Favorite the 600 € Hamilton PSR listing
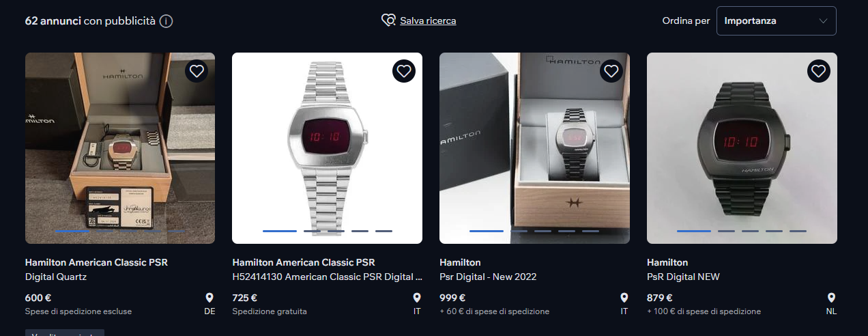 click(197, 71)
